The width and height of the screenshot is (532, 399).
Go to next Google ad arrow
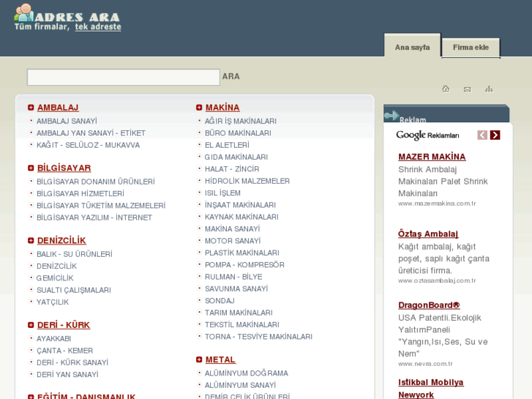click(495, 135)
